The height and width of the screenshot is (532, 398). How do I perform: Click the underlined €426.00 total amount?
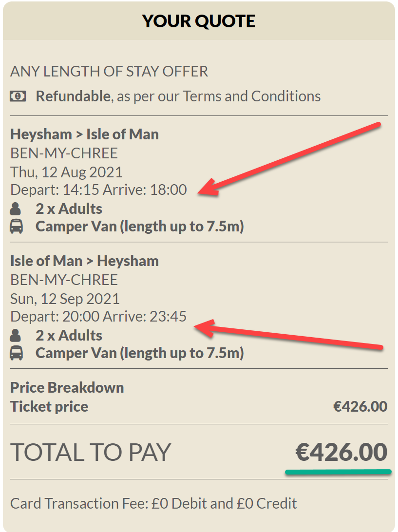point(341,452)
